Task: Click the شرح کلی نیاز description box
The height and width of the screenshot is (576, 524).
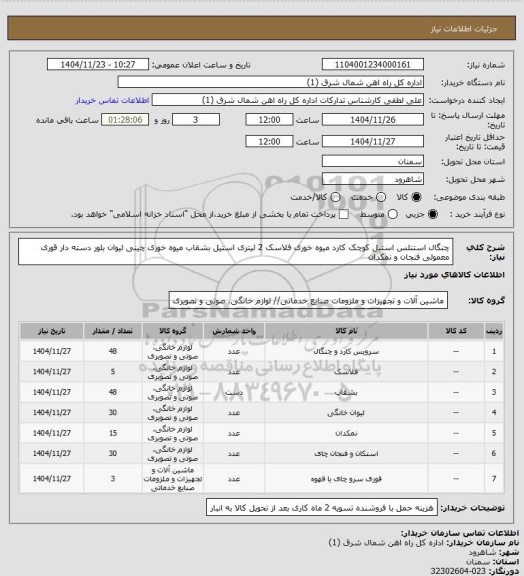Action: tap(236, 252)
